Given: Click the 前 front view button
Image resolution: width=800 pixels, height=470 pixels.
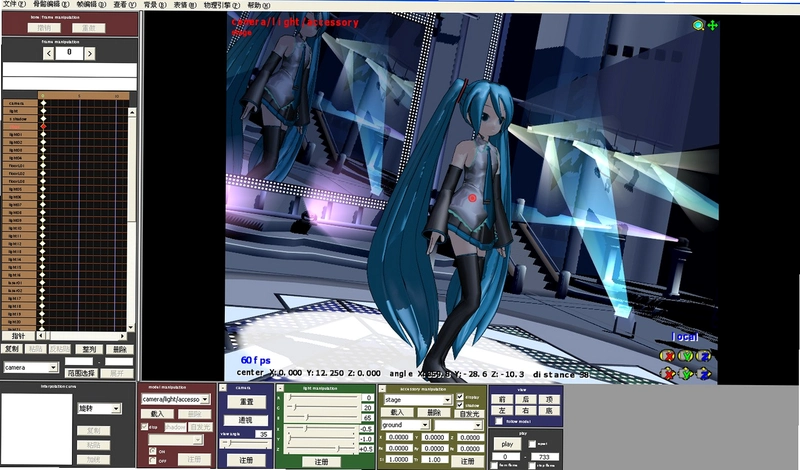Looking at the screenshot, I should pos(503,399).
